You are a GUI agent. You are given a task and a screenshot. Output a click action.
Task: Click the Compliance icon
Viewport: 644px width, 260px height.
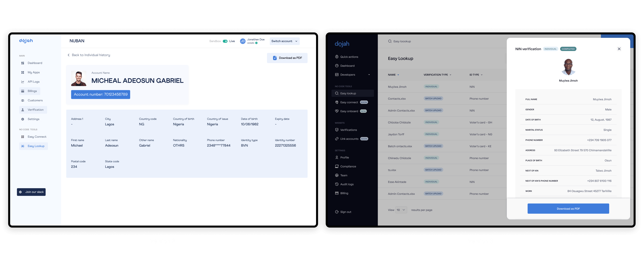coord(337,166)
